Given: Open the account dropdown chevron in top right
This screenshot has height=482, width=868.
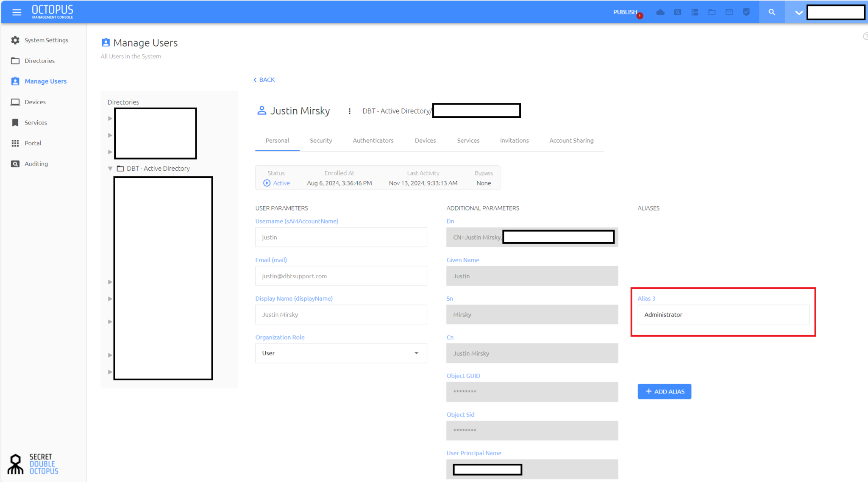Looking at the screenshot, I should click(x=798, y=12).
